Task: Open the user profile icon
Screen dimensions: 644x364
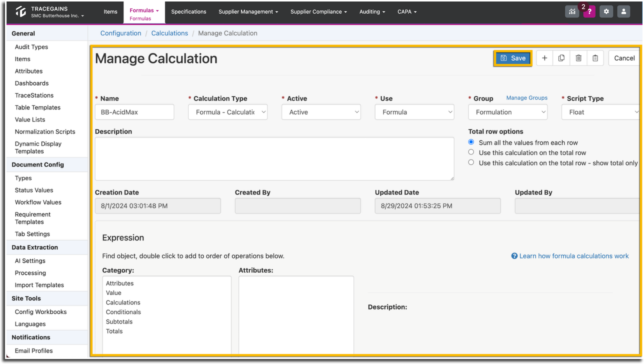Action: tap(623, 12)
